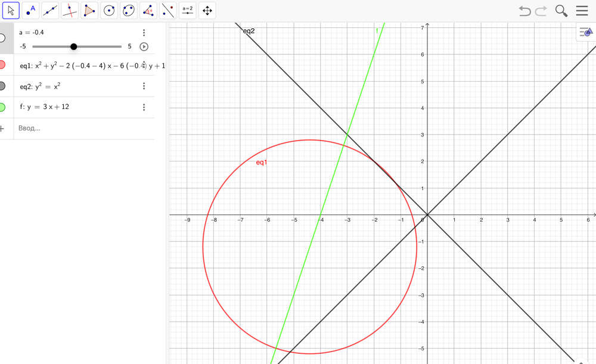This screenshot has width=596, height=364.
Task: Select the Polygon tool
Action: [89, 10]
